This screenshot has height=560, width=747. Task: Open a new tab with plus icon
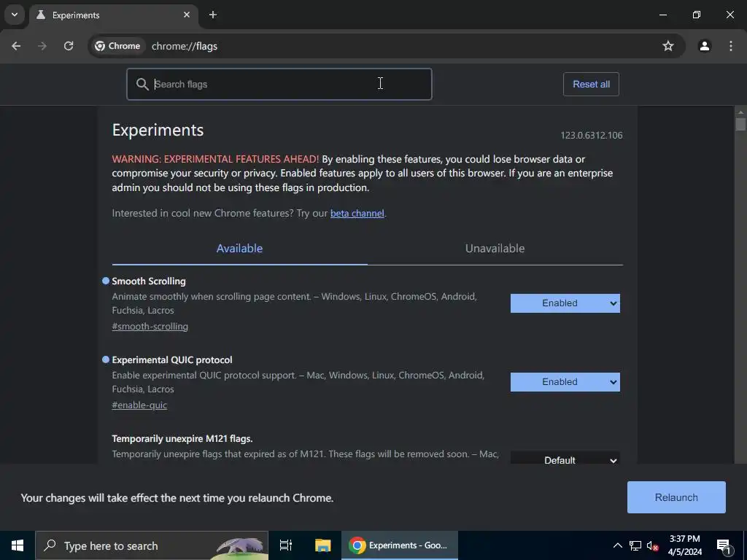(x=213, y=15)
